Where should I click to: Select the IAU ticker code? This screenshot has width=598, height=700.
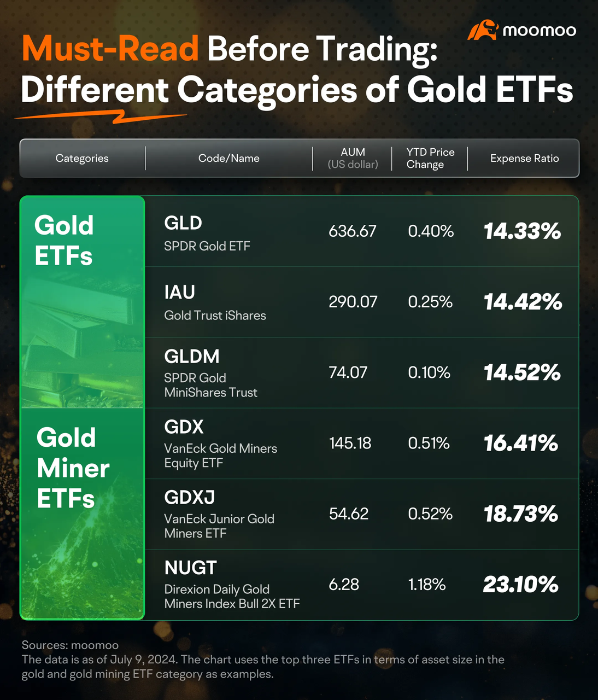179,292
